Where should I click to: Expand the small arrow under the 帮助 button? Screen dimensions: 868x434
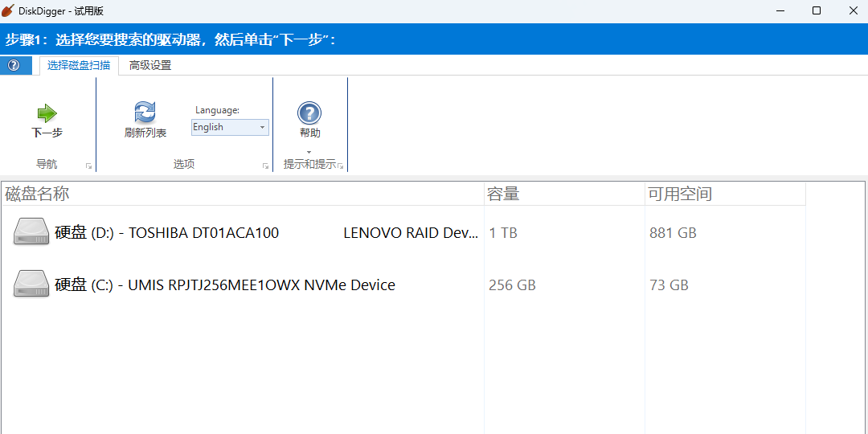click(309, 152)
